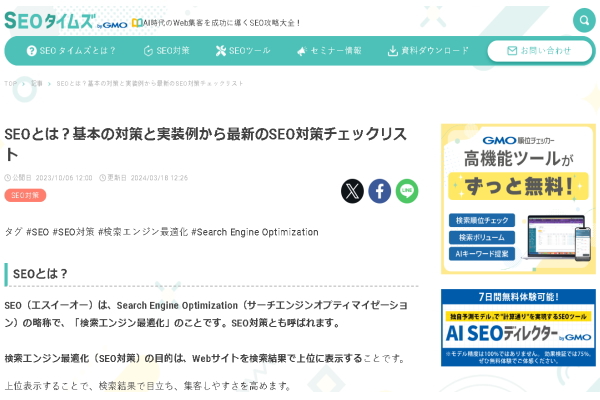Click current page breadcrumb text
This screenshot has height=400, width=600.
click(x=150, y=83)
